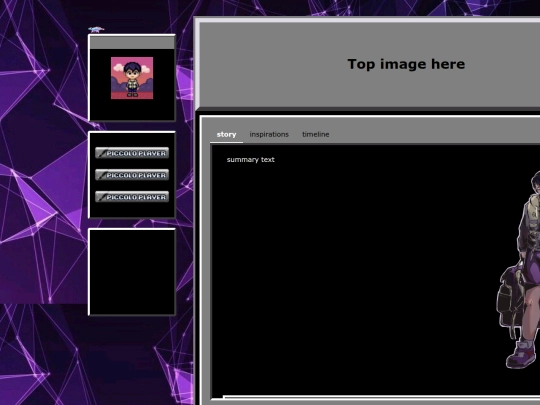540x405 pixels.
Task: Switch to the timeline tab
Action: coord(315,134)
